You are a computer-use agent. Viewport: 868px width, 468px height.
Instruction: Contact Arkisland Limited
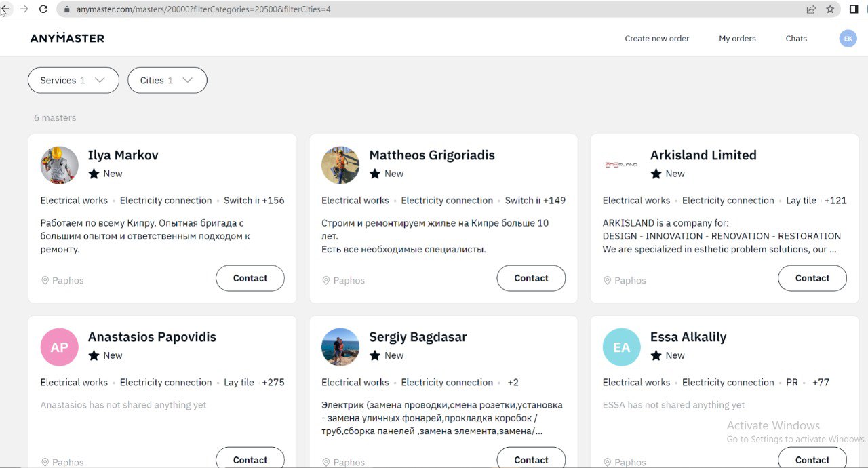coord(812,278)
